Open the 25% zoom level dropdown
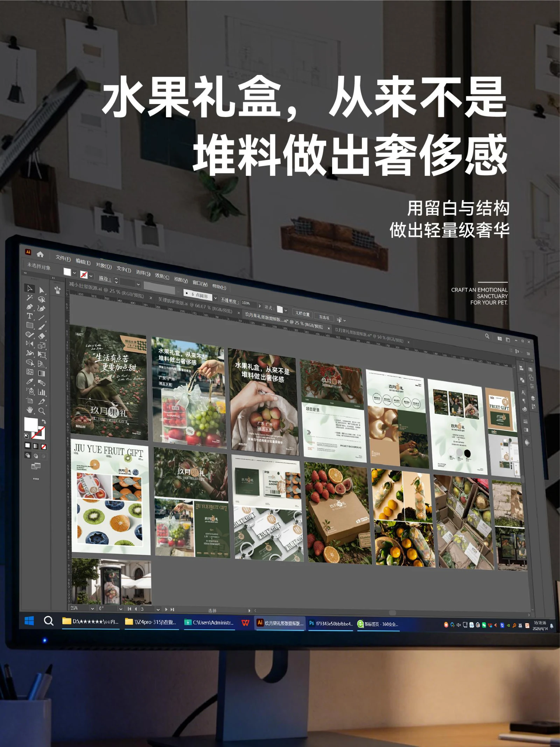This screenshot has height=747, width=560. pos(92,609)
